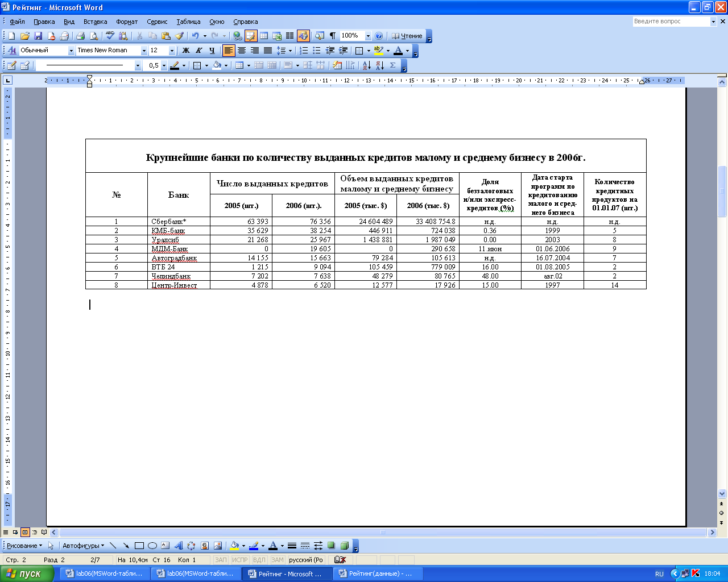This screenshot has height=582, width=728.
Task: Run the ABC spelling check
Action: (x=110, y=36)
